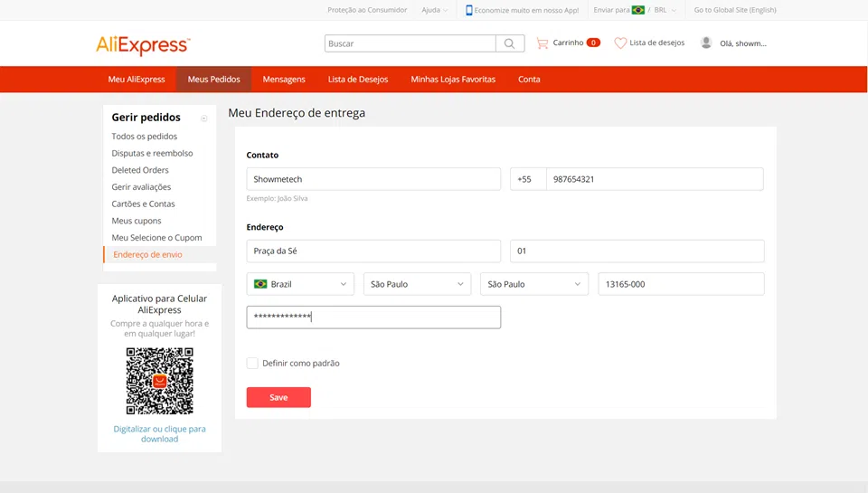
Task: Click the masked asterisks field
Action: (x=373, y=318)
